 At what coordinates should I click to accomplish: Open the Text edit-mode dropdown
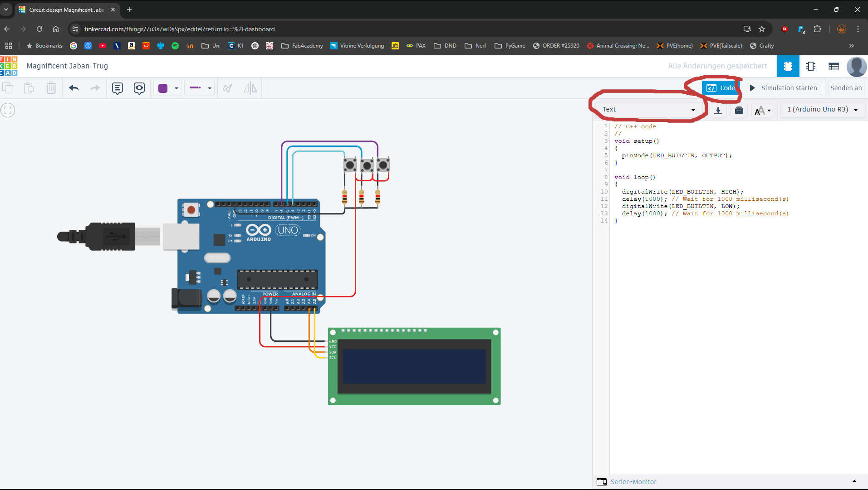pyautogui.click(x=649, y=109)
